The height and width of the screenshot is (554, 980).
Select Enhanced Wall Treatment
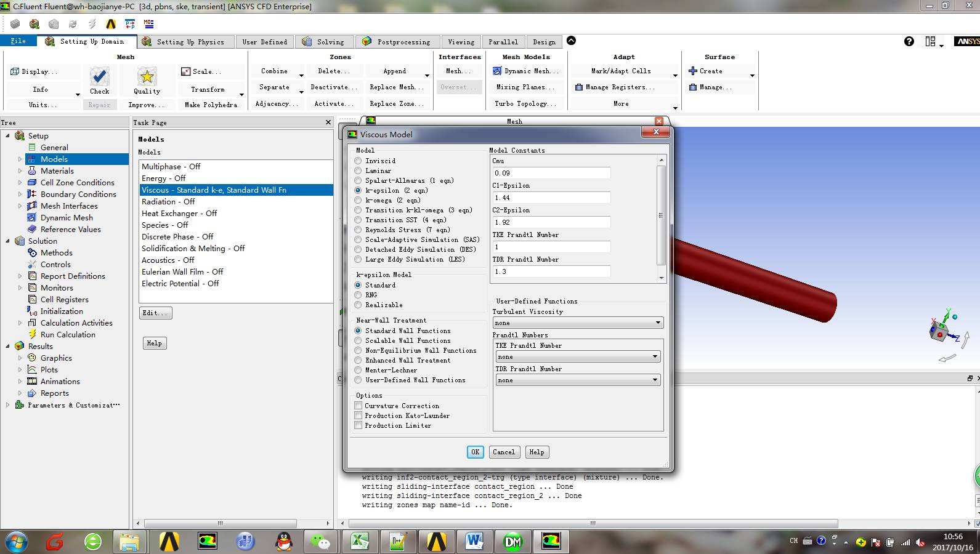point(358,360)
